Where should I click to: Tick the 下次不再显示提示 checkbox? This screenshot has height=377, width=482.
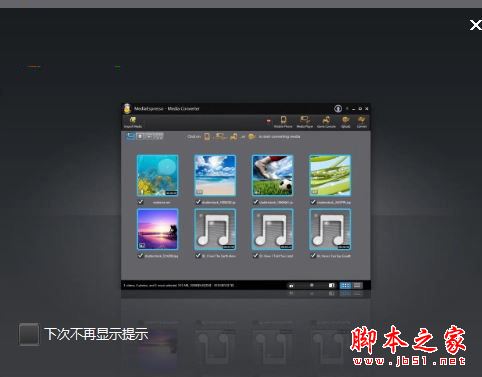click(29, 334)
